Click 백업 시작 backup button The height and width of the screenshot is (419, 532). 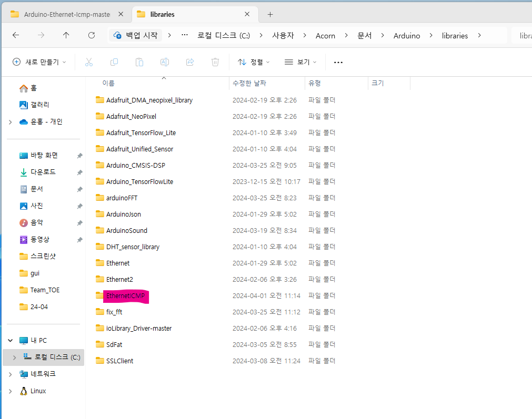(x=135, y=35)
